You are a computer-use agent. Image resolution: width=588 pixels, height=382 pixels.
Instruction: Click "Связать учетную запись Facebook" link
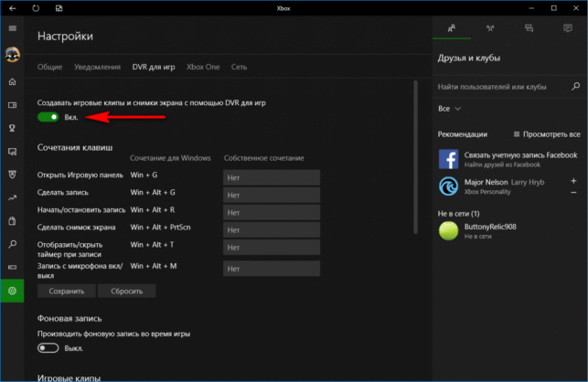point(520,155)
